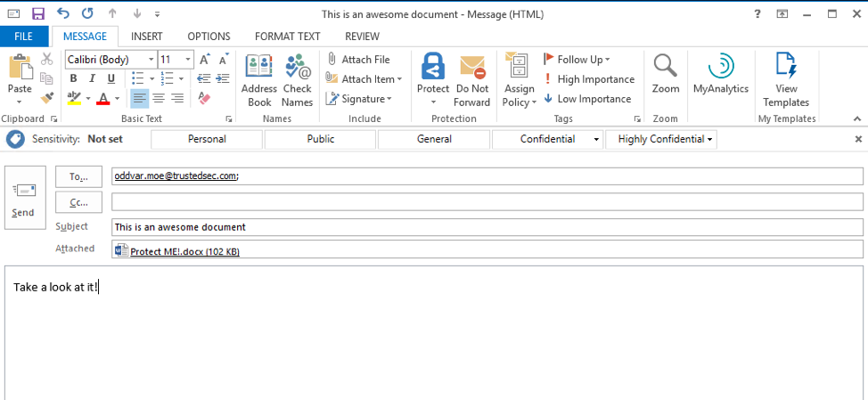Mark message as Low Importance
Image resolution: width=868 pixels, height=400 pixels.
click(x=586, y=99)
